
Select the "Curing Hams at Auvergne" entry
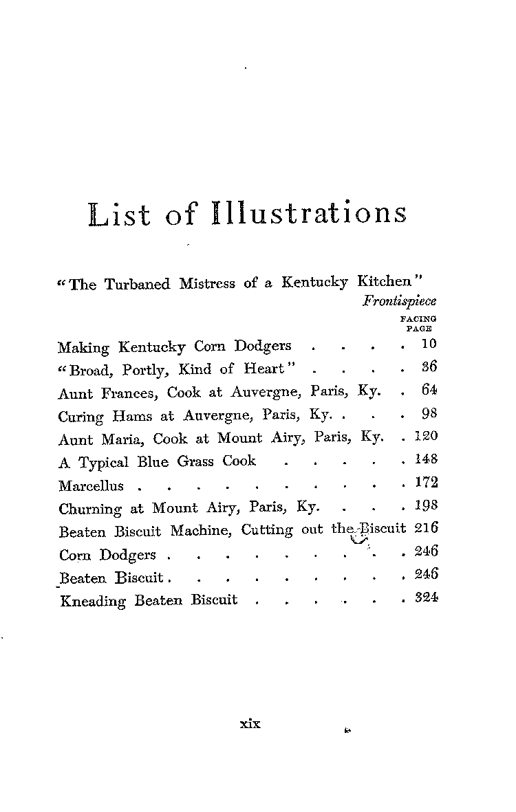(195, 416)
